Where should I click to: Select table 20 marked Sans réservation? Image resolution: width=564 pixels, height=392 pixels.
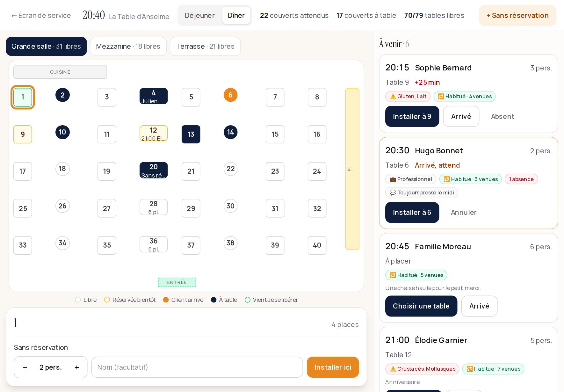point(154,171)
